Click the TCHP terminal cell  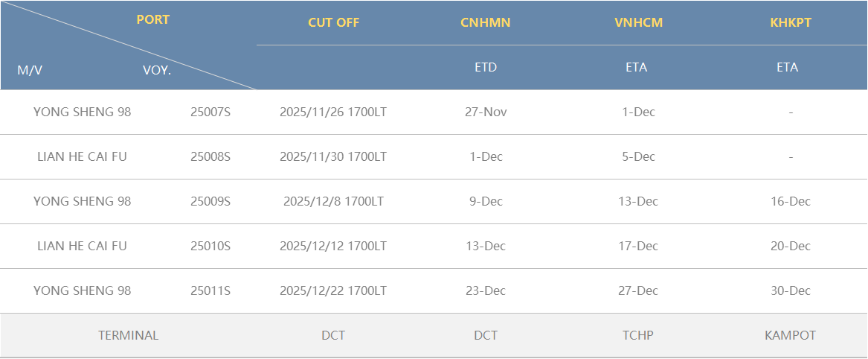637,335
